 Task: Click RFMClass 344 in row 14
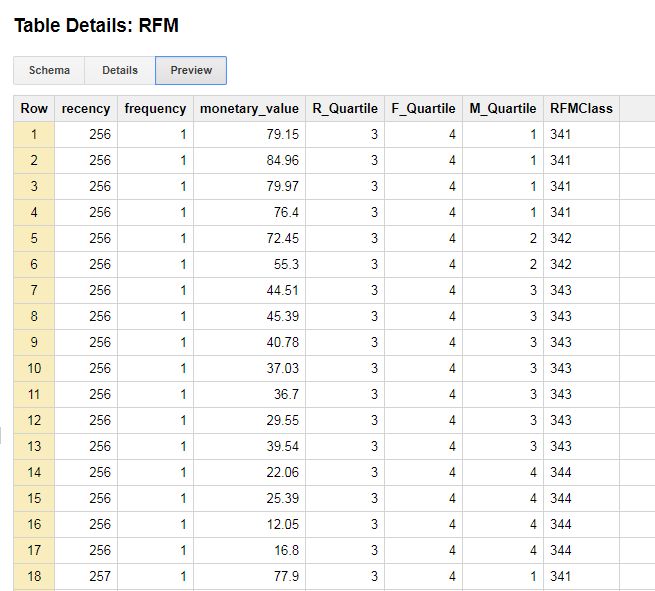click(561, 472)
